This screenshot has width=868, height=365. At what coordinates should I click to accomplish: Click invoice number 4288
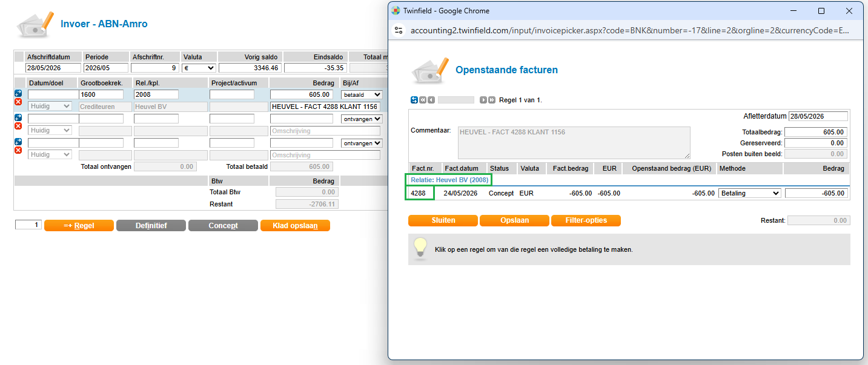tap(419, 193)
